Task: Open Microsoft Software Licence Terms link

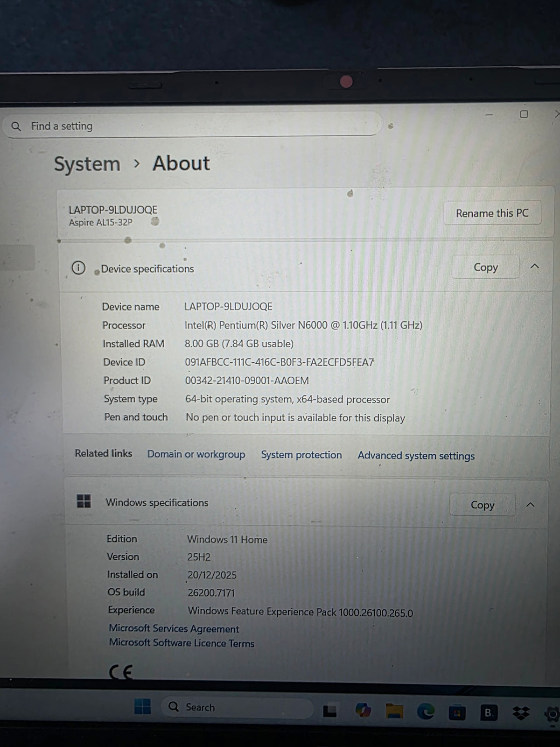Action: pos(182,643)
